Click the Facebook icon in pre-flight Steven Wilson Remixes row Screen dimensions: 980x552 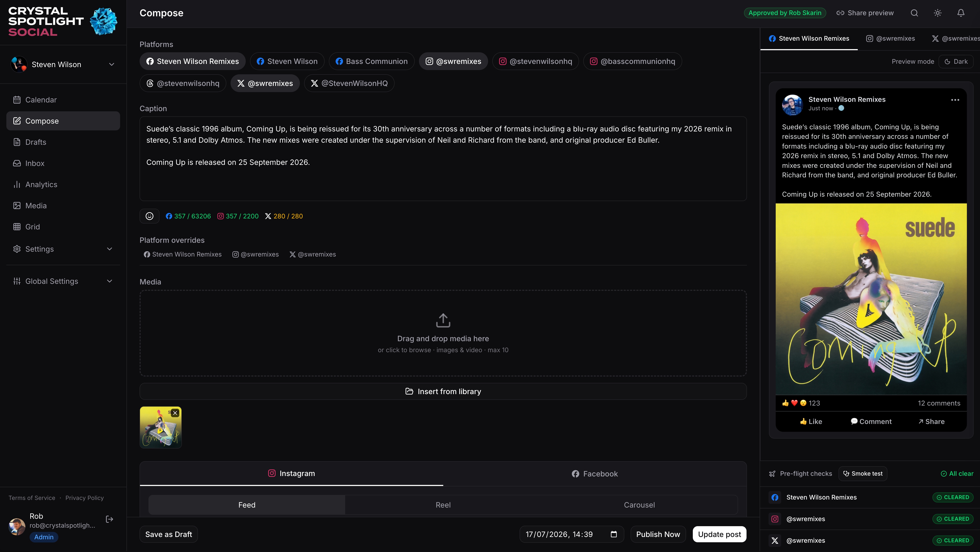coord(775,497)
